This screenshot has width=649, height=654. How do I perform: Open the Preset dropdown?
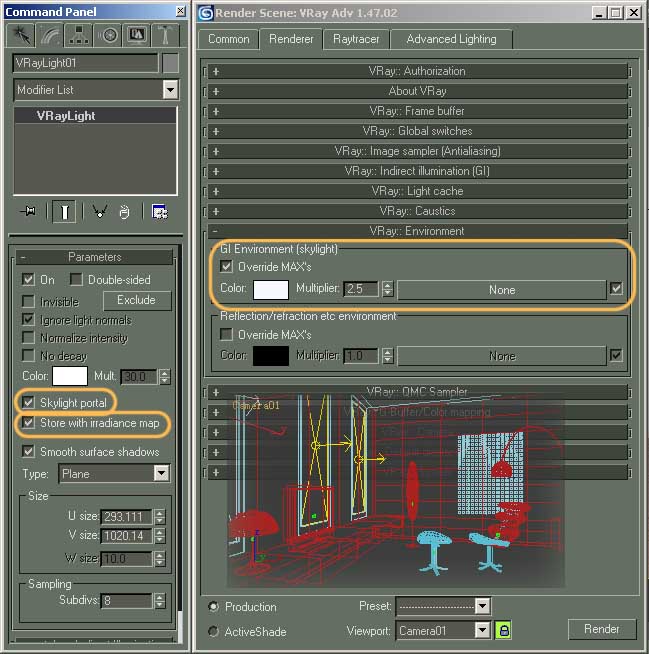click(483, 606)
